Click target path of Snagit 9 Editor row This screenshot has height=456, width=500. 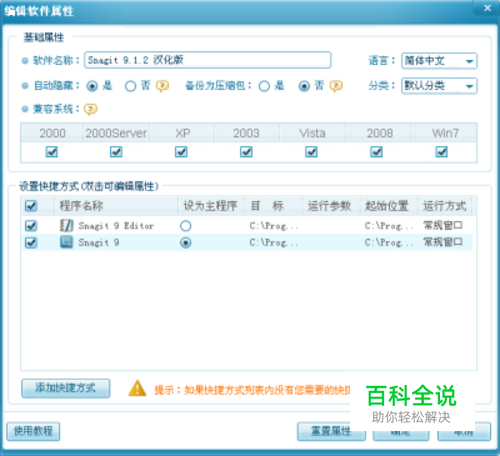click(274, 226)
